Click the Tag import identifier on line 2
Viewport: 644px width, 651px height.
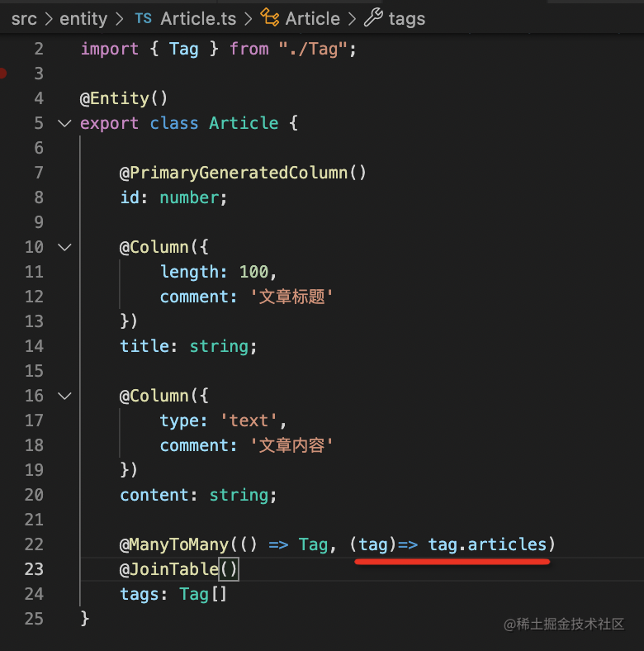point(184,49)
